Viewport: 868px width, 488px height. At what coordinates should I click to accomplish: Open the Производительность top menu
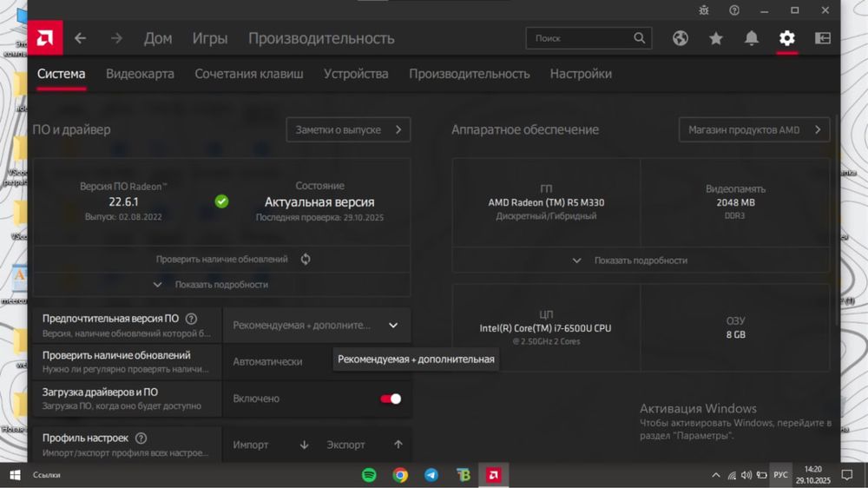pos(321,38)
